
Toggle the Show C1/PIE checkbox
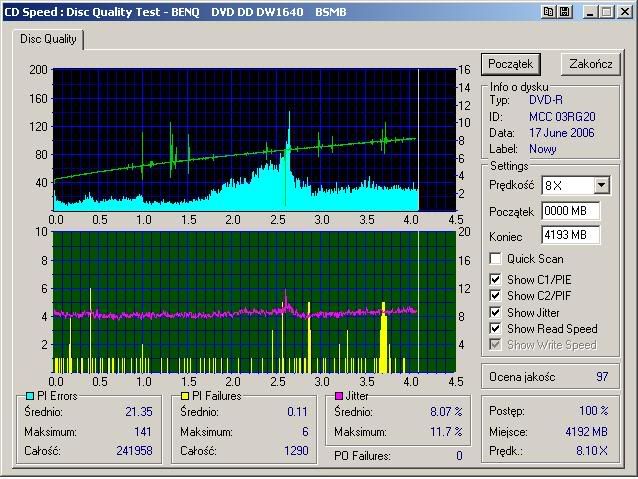(495, 280)
